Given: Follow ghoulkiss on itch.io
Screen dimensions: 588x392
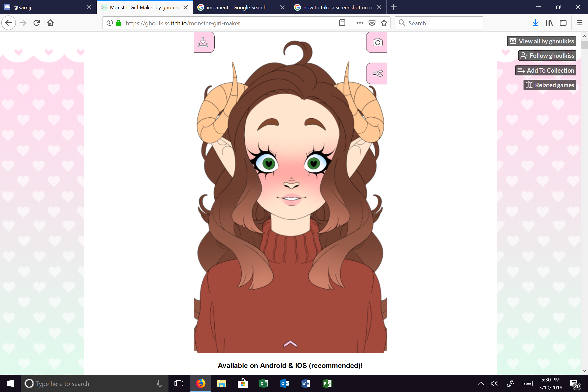Looking at the screenshot, I should (x=547, y=55).
